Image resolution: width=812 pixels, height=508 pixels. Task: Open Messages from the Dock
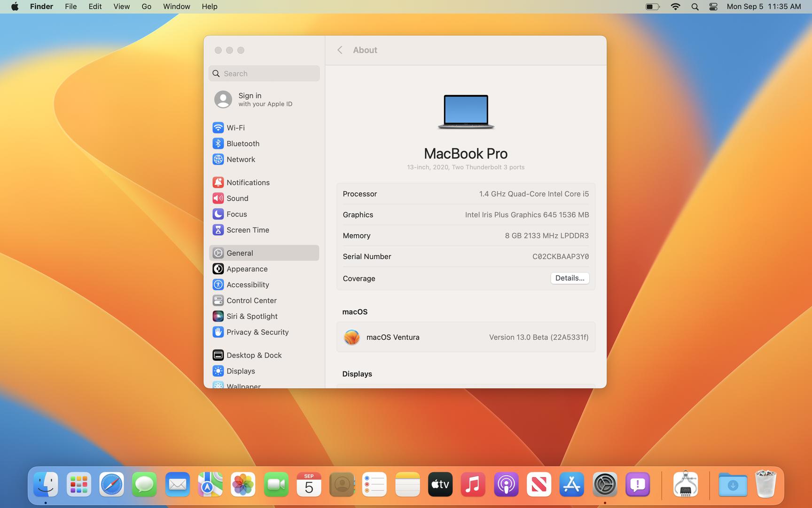[x=144, y=484]
